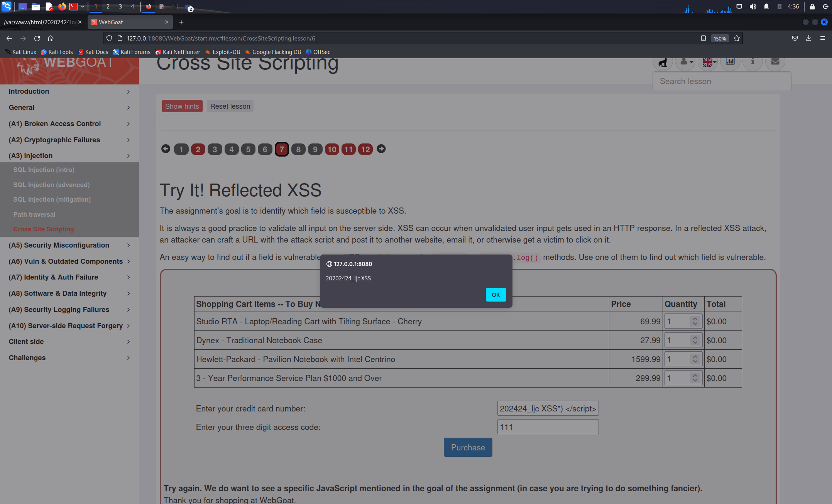Click OK in the alert dialog
Viewport: 832px width, 504px height.
(x=496, y=295)
